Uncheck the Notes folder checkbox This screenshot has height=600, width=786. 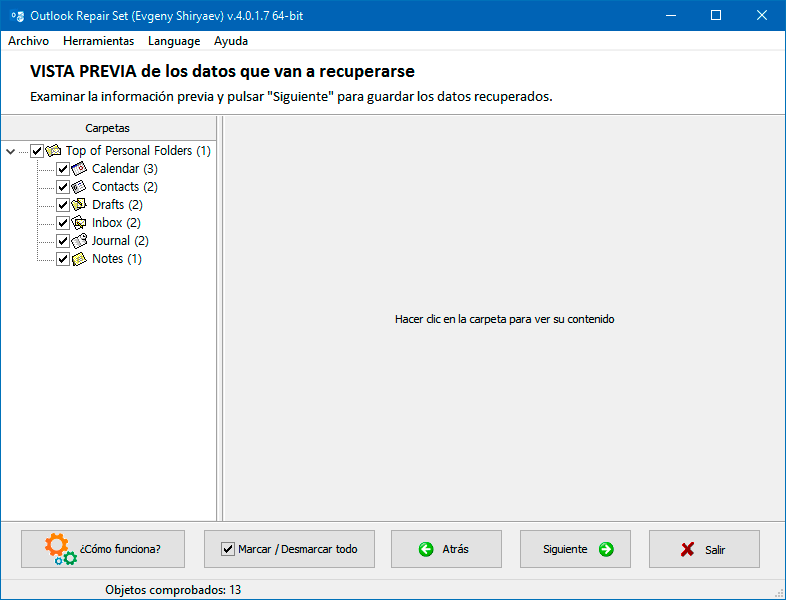[x=63, y=259]
